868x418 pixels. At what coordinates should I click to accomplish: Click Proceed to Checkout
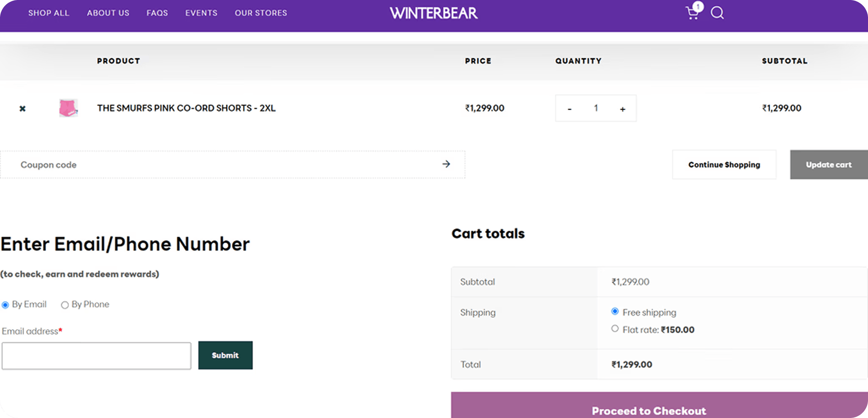pos(649,410)
